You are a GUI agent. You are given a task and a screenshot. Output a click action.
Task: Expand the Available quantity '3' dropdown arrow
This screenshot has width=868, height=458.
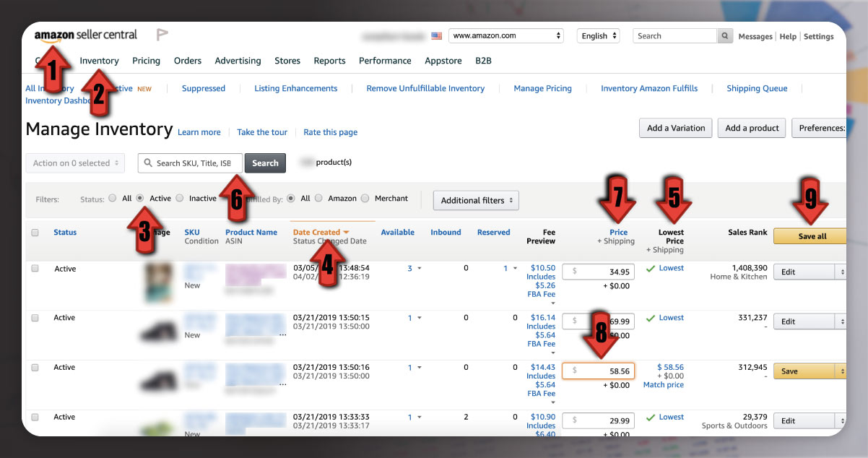point(420,269)
